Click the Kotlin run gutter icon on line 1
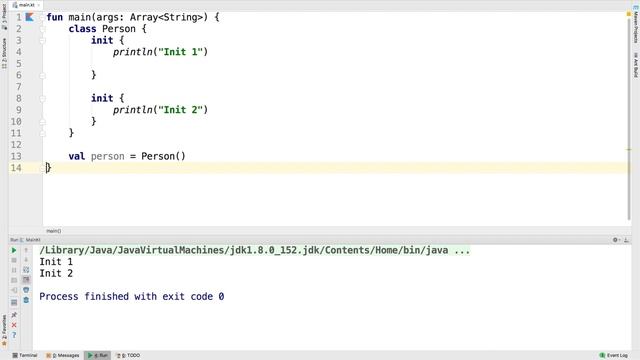Screen dimensions: 640x360 click(x=29, y=17)
